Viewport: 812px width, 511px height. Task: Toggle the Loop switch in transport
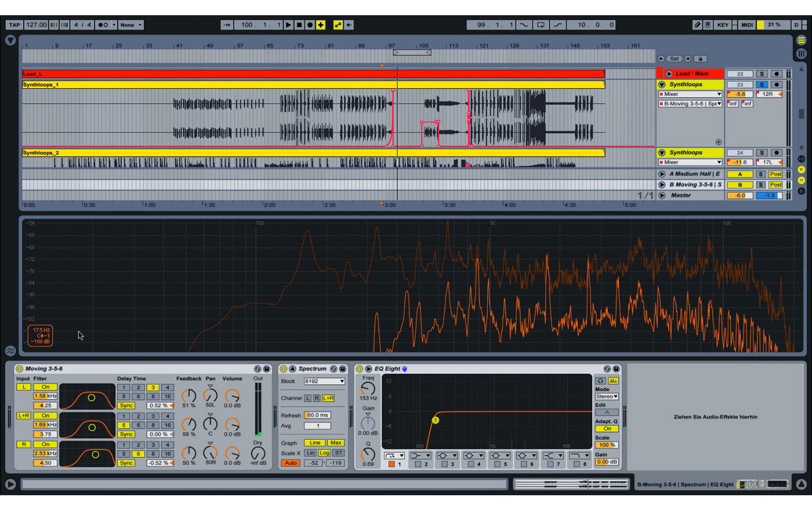[540, 25]
